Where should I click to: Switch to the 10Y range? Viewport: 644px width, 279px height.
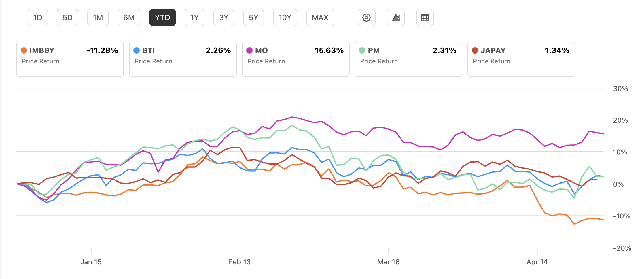coord(285,18)
